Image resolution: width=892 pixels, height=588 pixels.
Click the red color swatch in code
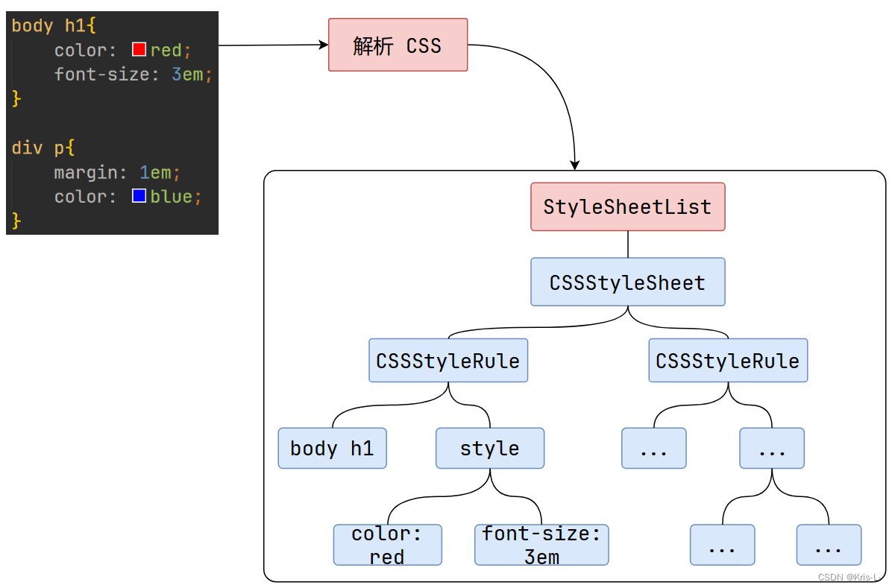click(139, 50)
